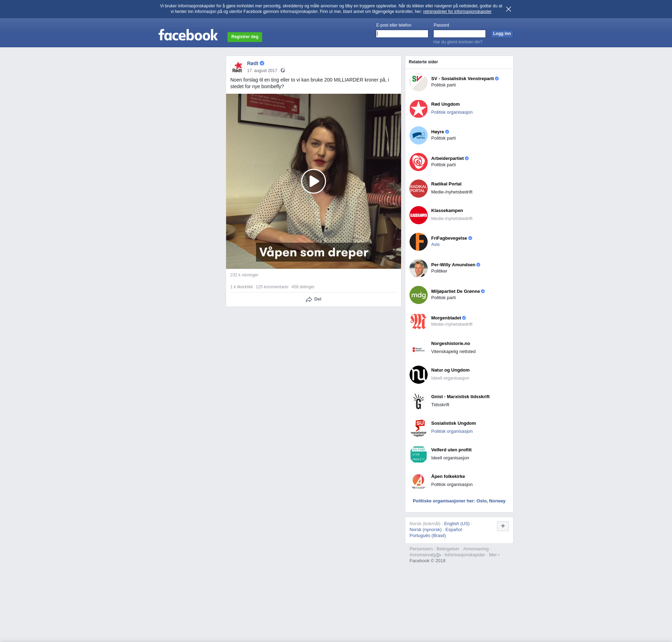Open Åpen folkekirke page name
Screen dimensions: 672x642
448,477
